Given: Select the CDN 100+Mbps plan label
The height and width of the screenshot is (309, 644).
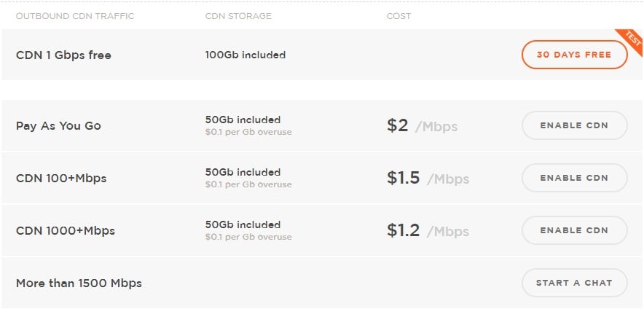Looking at the screenshot, I should tap(60, 179).
